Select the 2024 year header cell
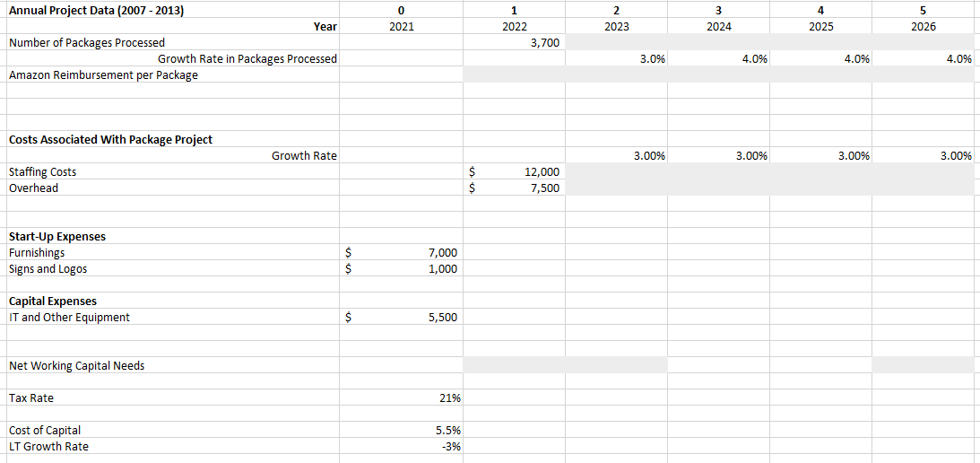This screenshot has width=980, height=463. tap(718, 26)
